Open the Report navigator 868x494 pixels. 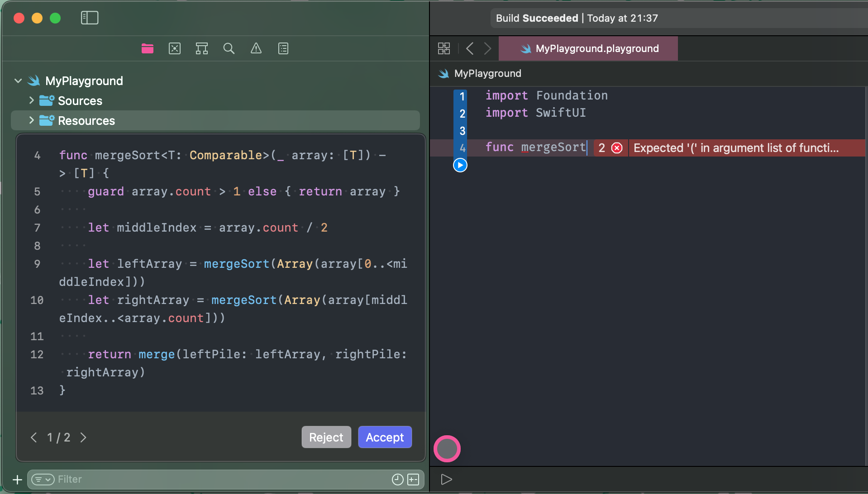pos(283,48)
